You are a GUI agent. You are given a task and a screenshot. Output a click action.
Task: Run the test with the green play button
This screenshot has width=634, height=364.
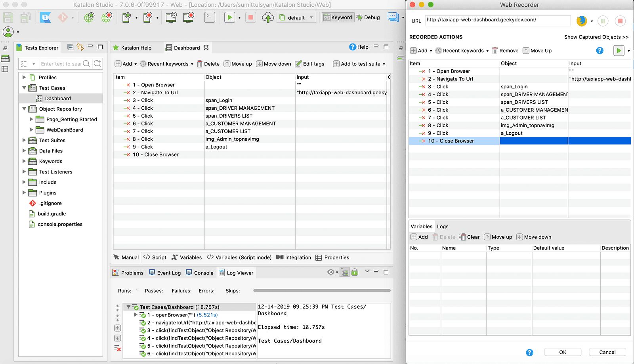229,17
